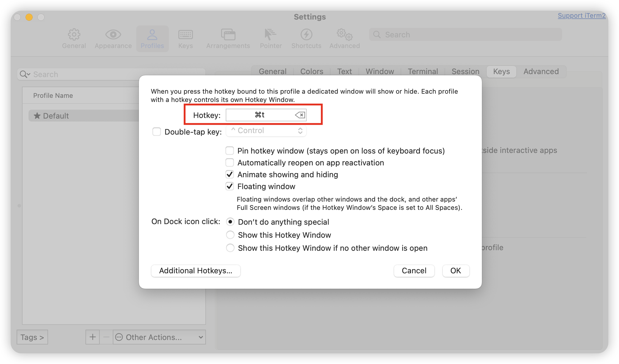Screen dimensions: 619x364
Task: Expand the Tags section
Action: pos(32,337)
